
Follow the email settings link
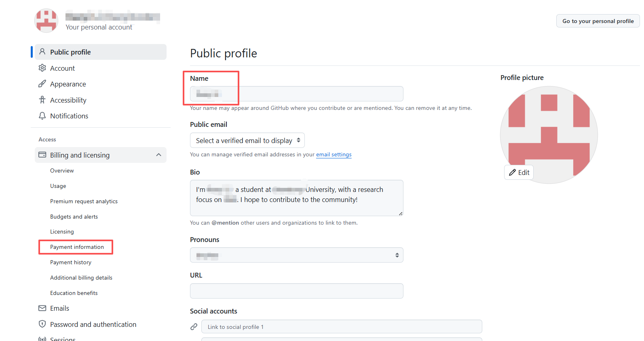pyautogui.click(x=334, y=154)
